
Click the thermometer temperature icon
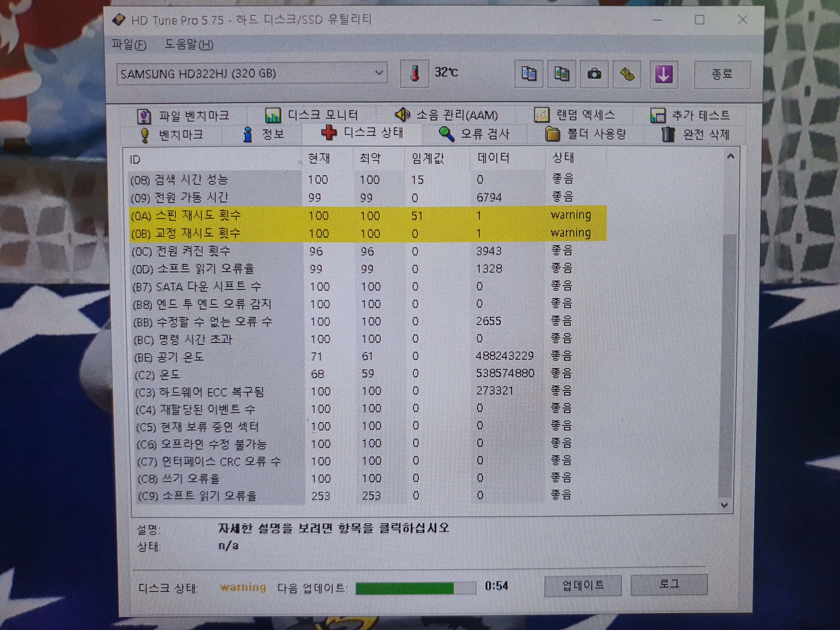pyautogui.click(x=415, y=73)
